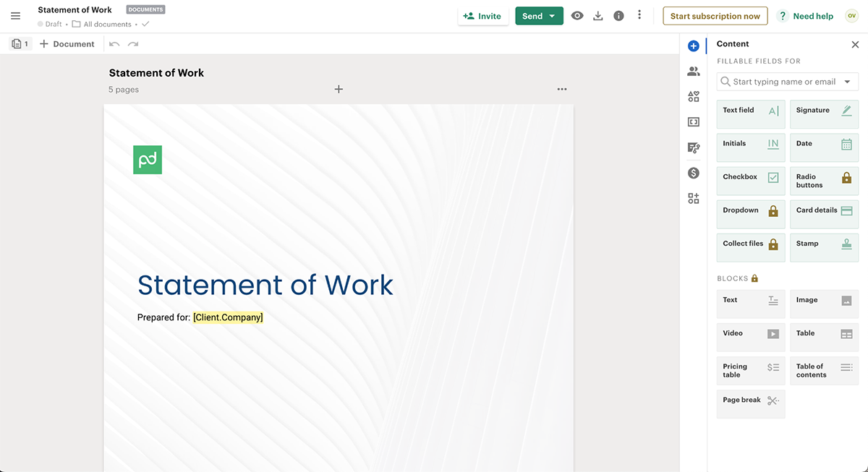Open the top bar more options menu
868x472 pixels.
[639, 15]
